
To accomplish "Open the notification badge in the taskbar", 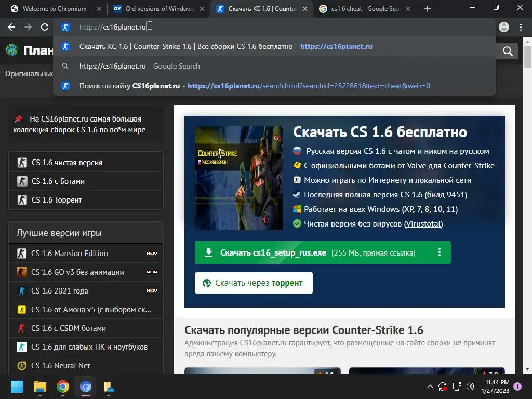I will 517,387.
